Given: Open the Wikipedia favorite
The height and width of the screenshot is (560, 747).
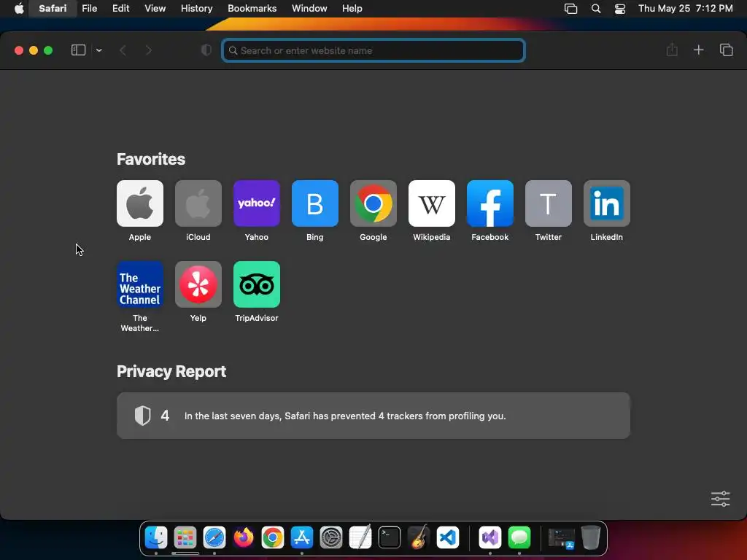Looking at the screenshot, I should point(432,203).
